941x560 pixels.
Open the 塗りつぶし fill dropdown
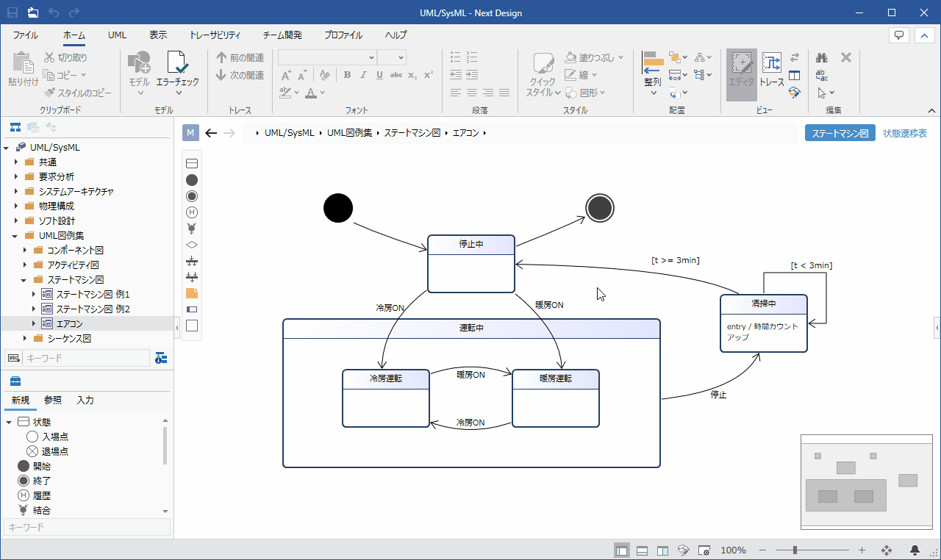pos(620,57)
